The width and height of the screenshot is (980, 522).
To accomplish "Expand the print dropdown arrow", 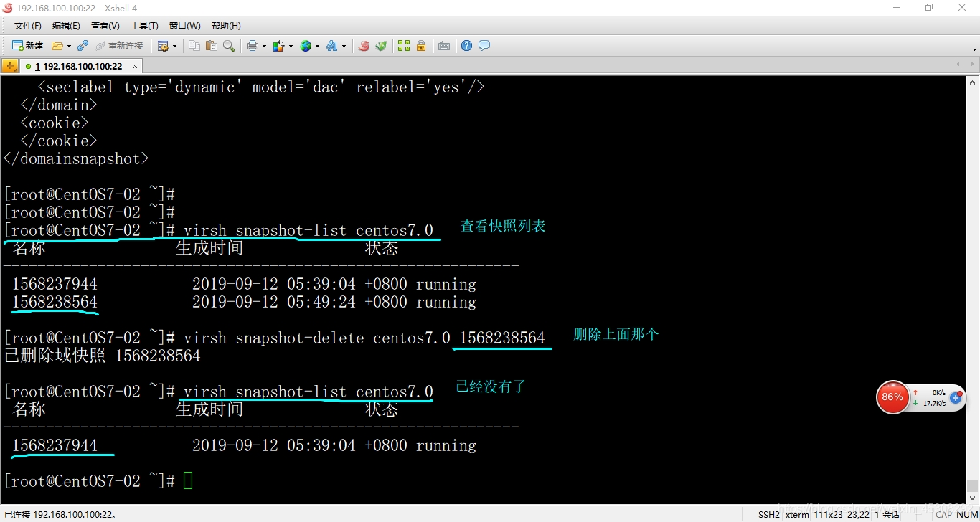I will click(x=264, y=46).
